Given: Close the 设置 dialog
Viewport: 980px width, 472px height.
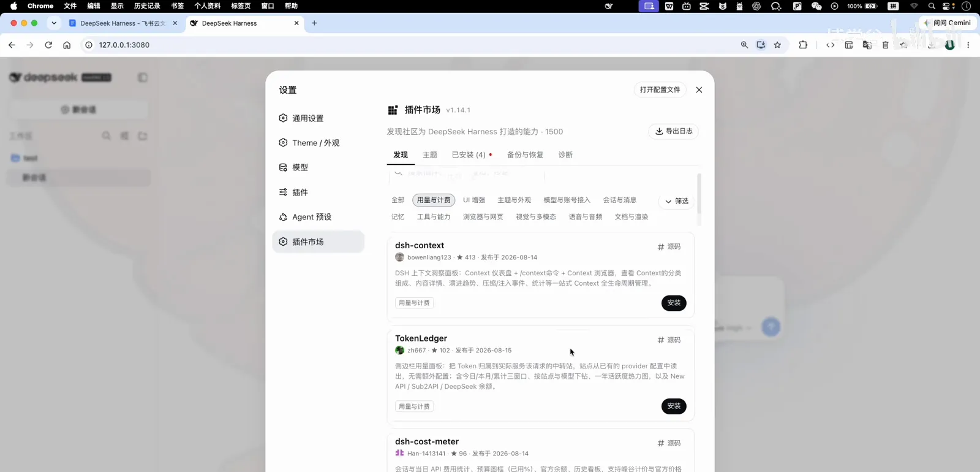Looking at the screenshot, I should 699,89.
